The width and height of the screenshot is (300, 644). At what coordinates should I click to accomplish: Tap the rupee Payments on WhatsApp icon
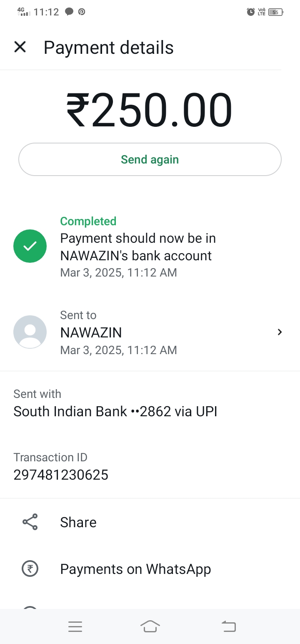(x=30, y=569)
